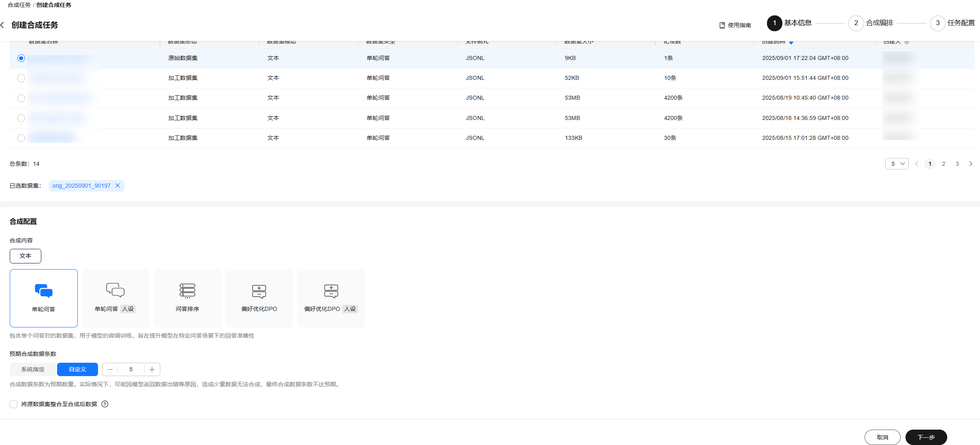Click the 取消 button
980x445 pixels.
[x=882, y=437]
